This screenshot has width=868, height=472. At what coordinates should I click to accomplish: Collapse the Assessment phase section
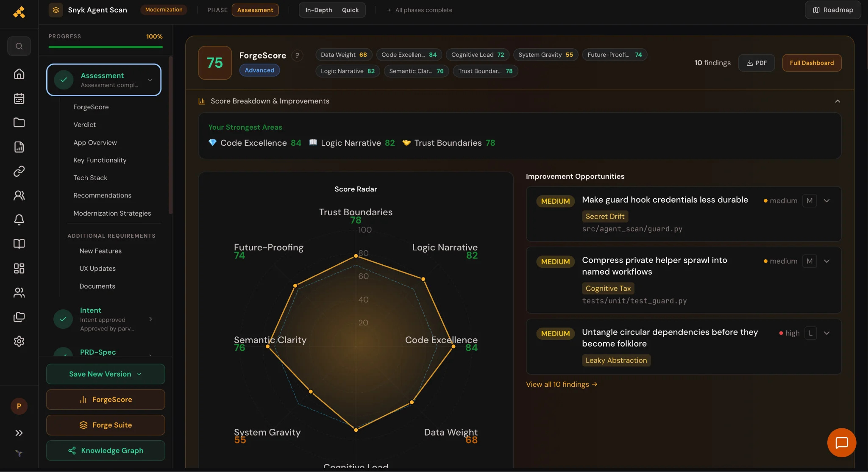[150, 80]
